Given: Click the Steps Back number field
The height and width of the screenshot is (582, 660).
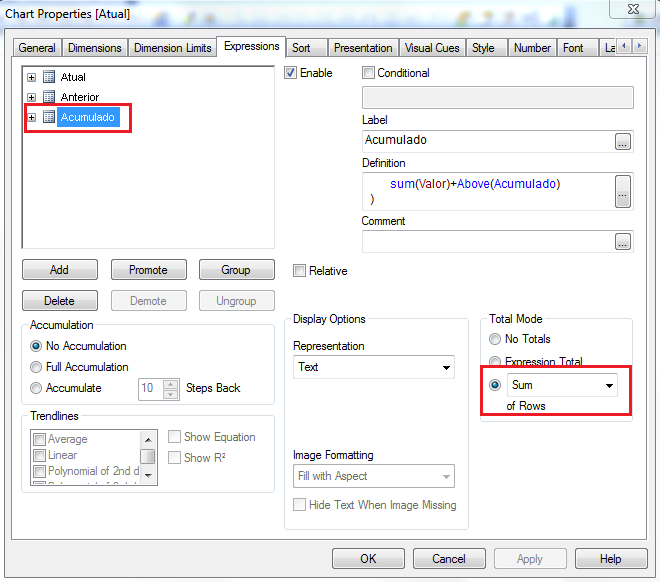Looking at the screenshot, I should [150, 389].
